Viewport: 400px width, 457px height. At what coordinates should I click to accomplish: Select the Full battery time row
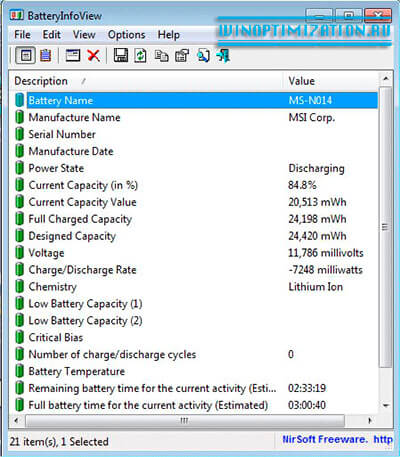[x=196, y=405]
